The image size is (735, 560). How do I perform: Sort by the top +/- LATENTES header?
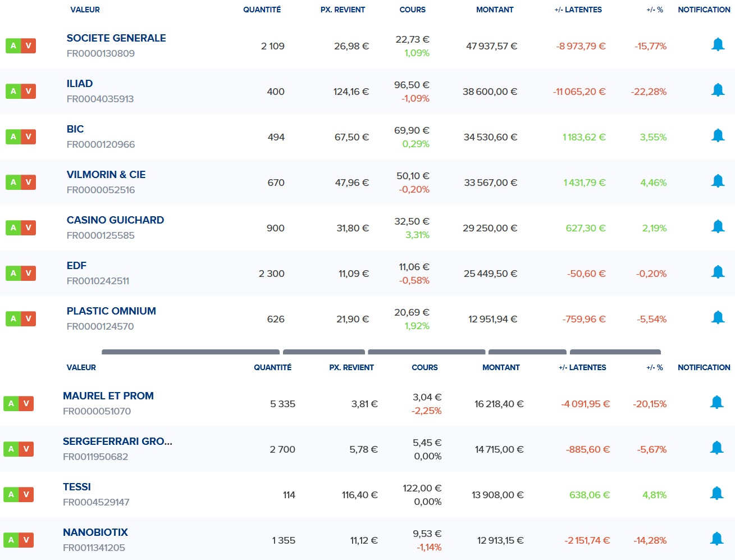click(x=578, y=10)
